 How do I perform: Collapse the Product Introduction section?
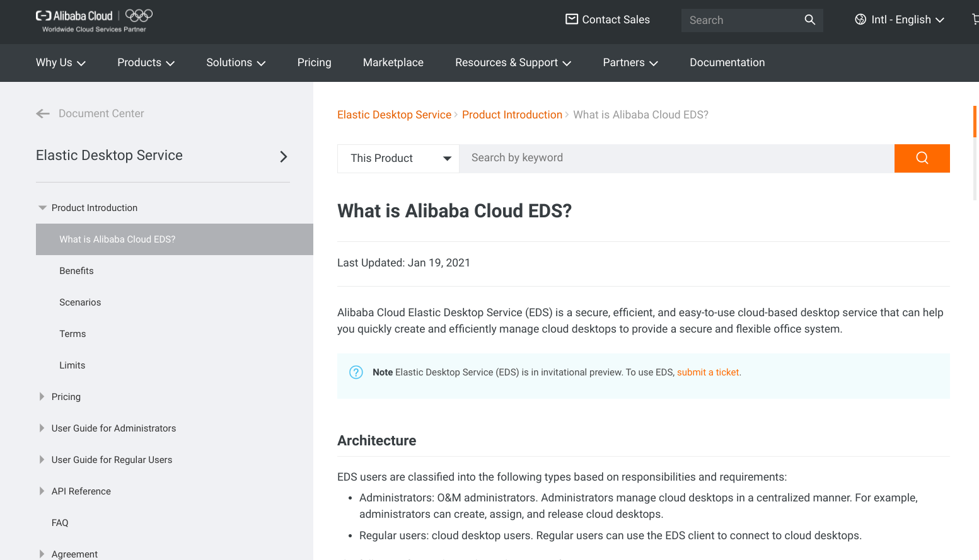42,207
